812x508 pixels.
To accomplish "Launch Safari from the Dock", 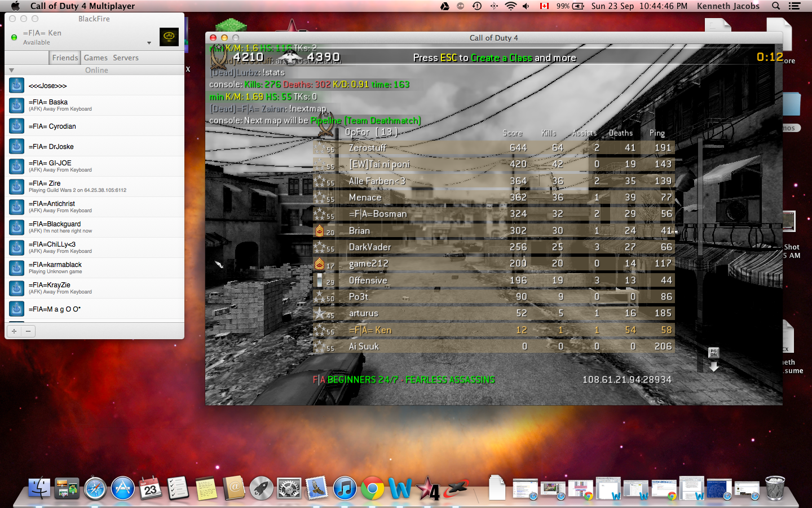I will click(95, 488).
